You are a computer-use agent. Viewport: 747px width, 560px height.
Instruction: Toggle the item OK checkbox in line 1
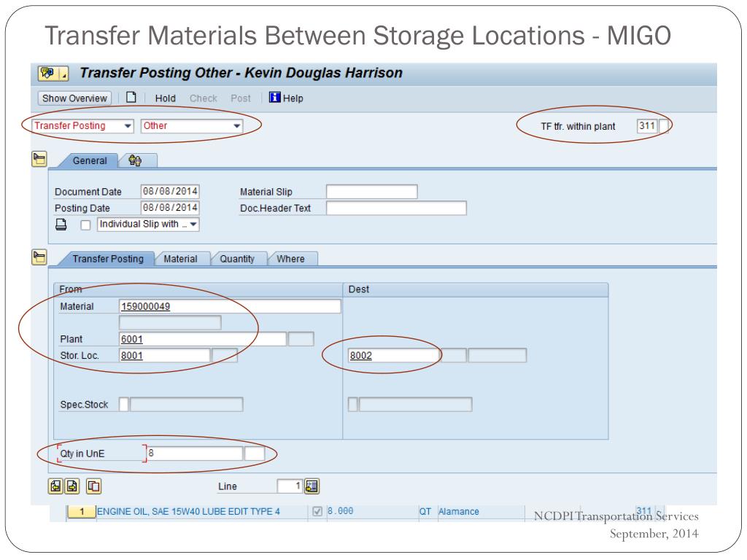317,511
